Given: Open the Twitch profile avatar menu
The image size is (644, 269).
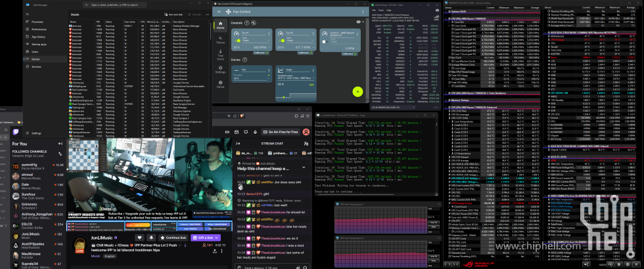Looking at the screenshot, I should [x=306, y=132].
